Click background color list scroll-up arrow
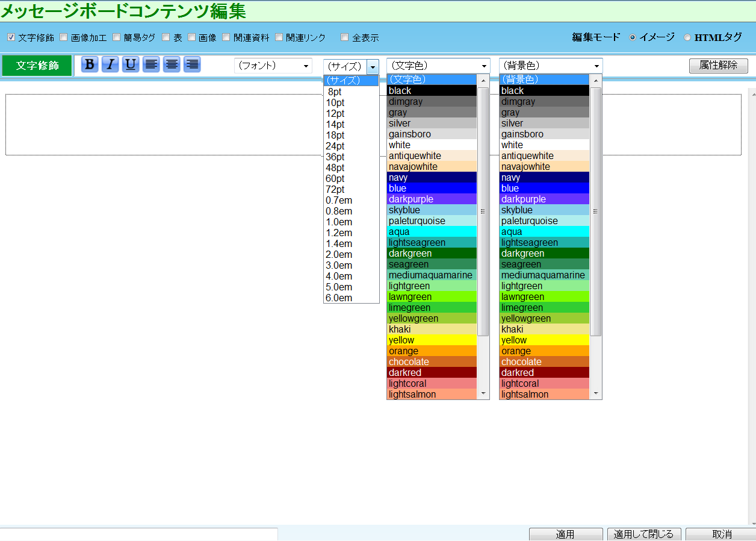756x541 pixels. [x=595, y=80]
